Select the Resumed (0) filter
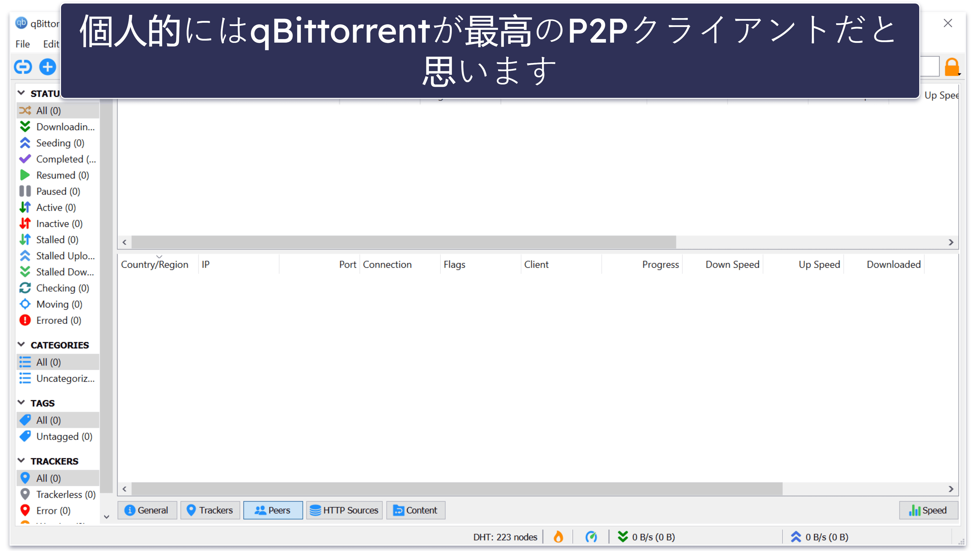 tap(58, 175)
